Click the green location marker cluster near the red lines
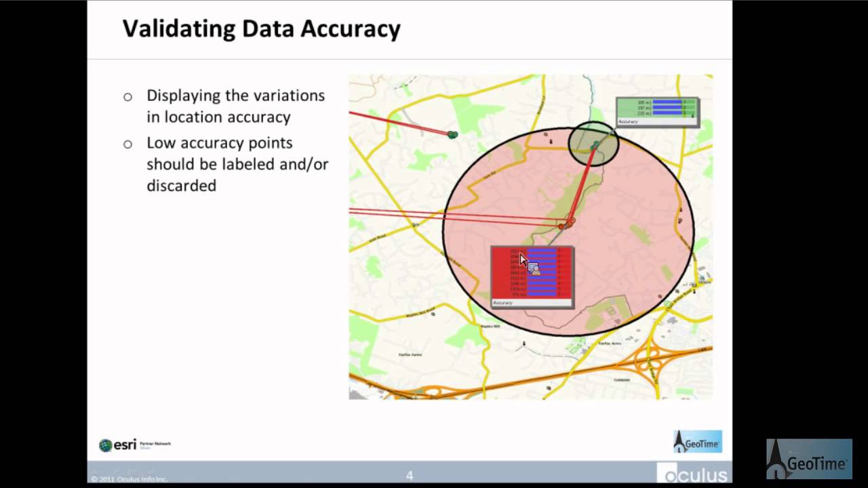Image resolution: width=868 pixels, height=488 pixels. pyautogui.click(x=452, y=135)
